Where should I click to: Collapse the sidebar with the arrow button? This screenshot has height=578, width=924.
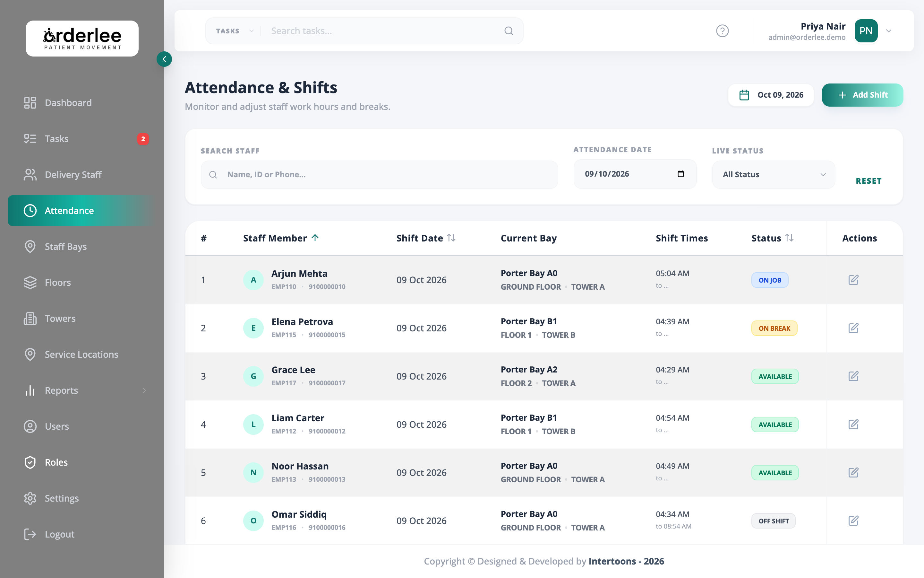(x=164, y=59)
